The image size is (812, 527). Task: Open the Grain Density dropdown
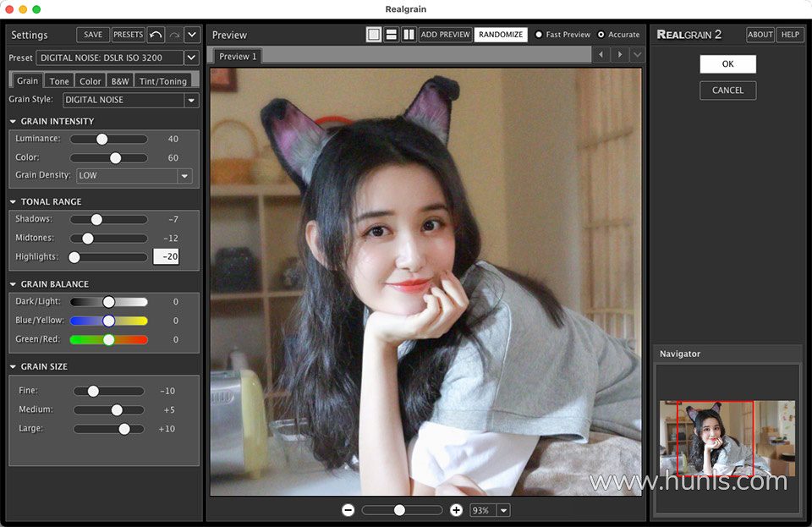(184, 176)
